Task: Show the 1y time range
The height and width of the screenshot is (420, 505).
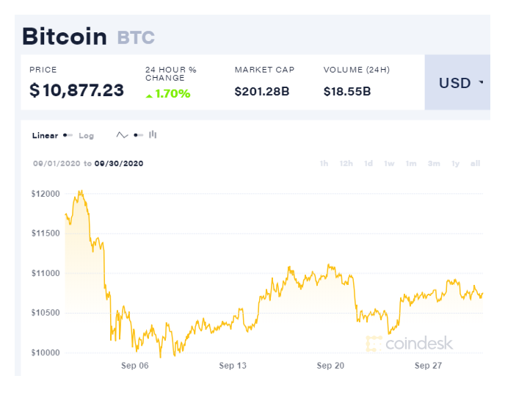Action: pos(456,164)
